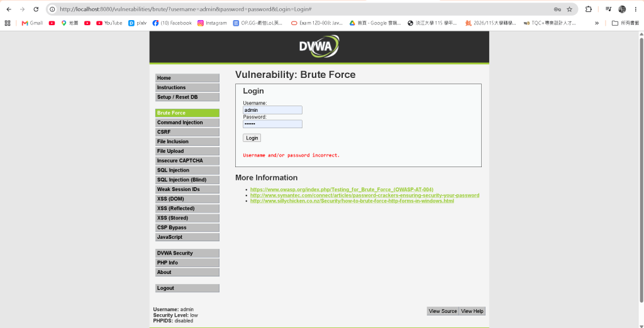
Task: Open the Facebook bookmark
Action: pos(172,23)
